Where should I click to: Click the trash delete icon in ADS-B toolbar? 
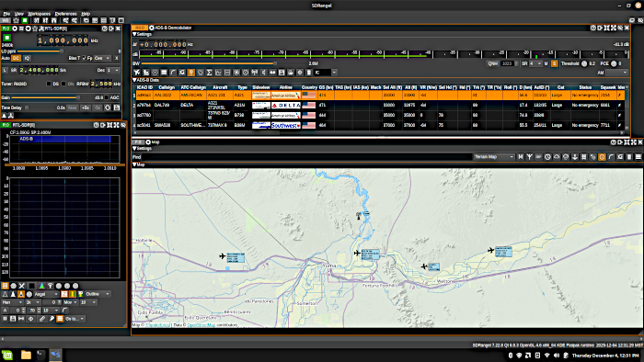click(308, 73)
